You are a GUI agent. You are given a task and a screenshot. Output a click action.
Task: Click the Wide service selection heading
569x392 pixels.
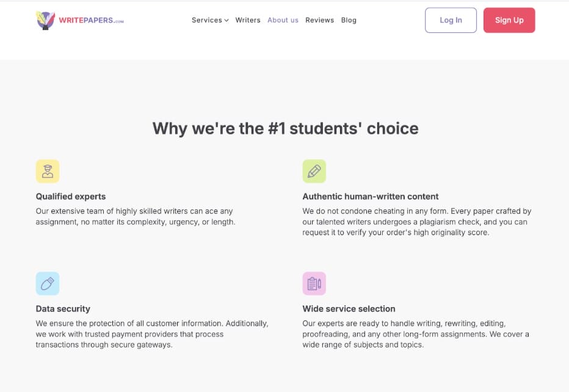pyautogui.click(x=349, y=309)
